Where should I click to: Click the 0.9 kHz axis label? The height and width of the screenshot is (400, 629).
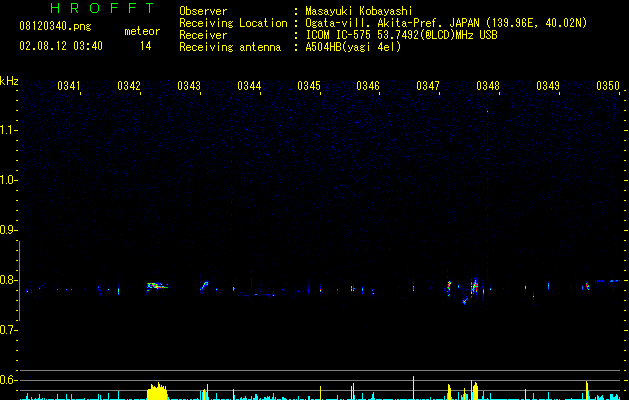(8, 230)
